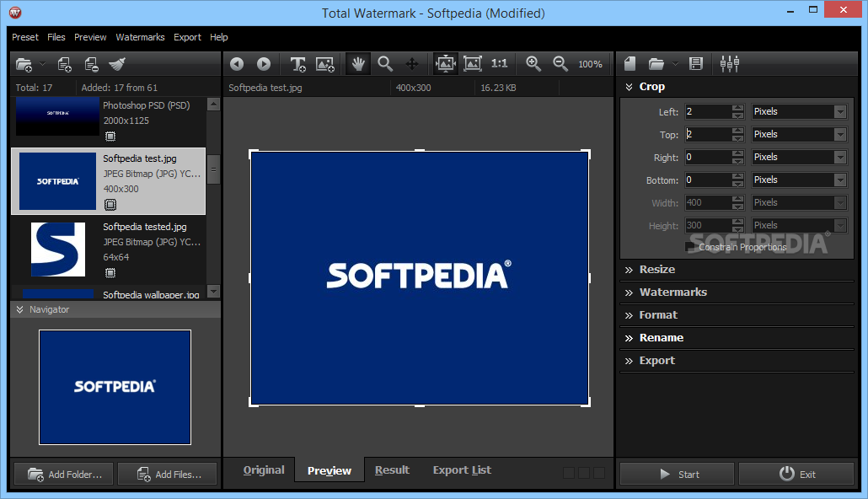
Task: Click the add files toolbar icon
Action: click(64, 64)
